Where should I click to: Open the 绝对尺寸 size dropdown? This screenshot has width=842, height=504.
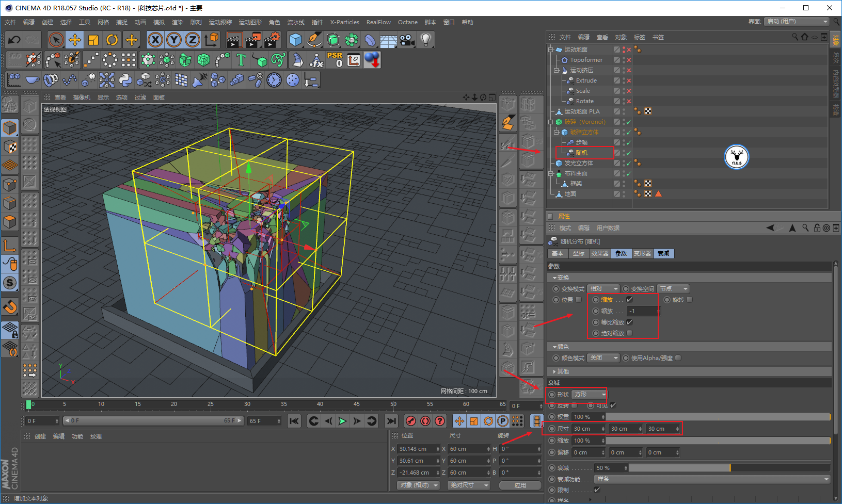point(469,485)
